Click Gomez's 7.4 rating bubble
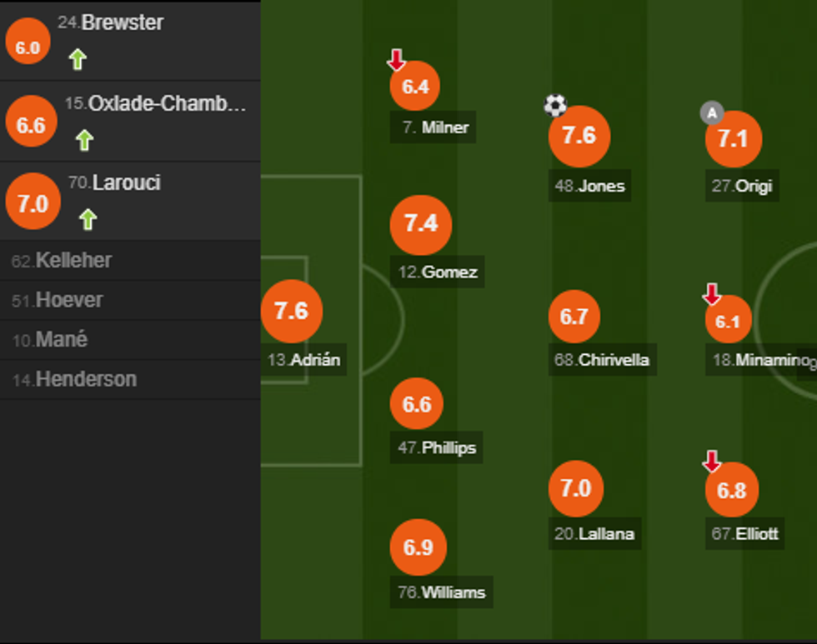The width and height of the screenshot is (817, 644). pyautogui.click(x=421, y=223)
